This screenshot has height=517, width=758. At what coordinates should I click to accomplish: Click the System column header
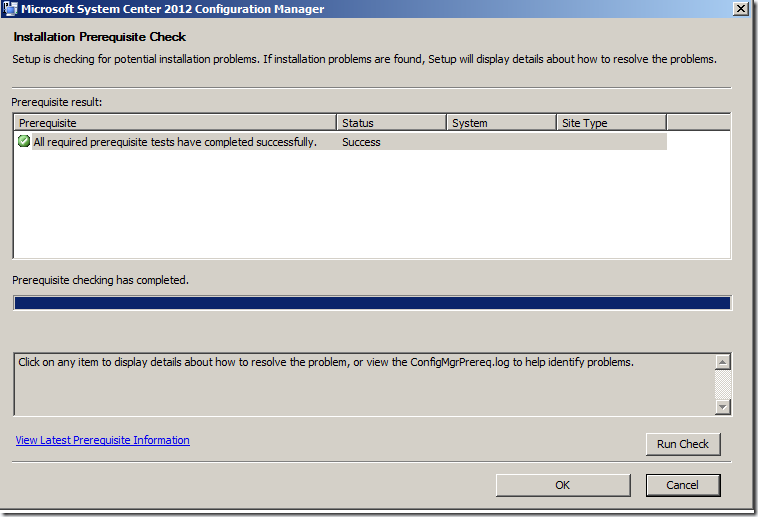tap(500, 123)
